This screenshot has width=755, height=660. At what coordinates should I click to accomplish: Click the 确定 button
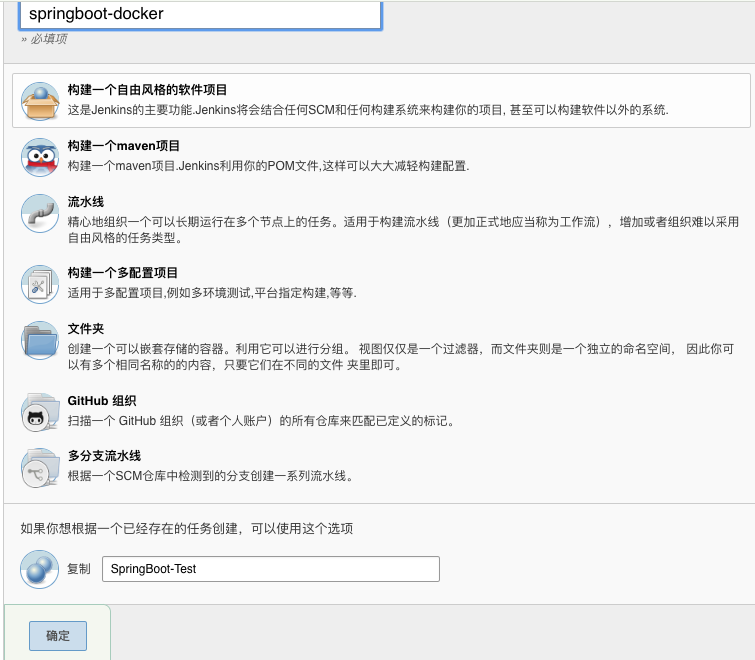coord(58,635)
